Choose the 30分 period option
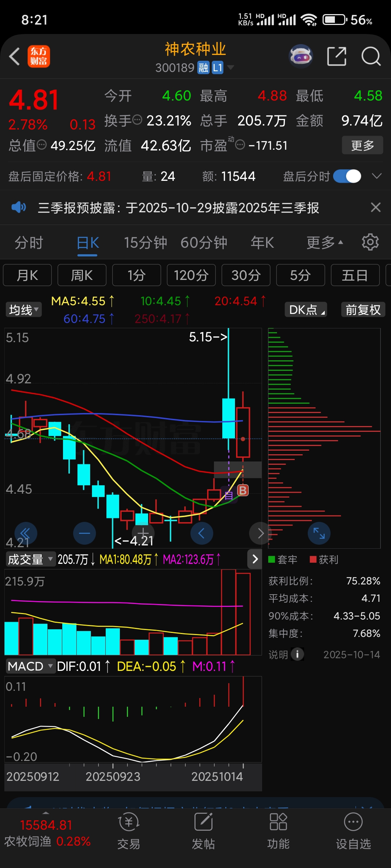The height and width of the screenshot is (868, 391). coord(246,275)
